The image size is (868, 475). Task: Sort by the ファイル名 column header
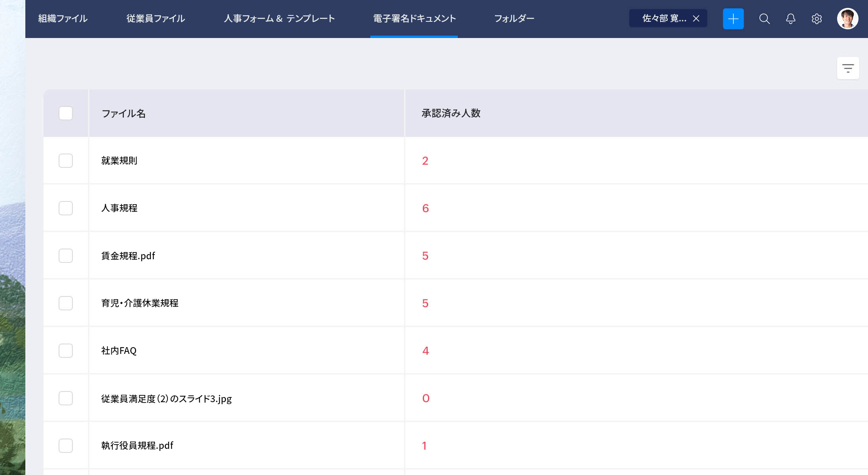tap(124, 114)
